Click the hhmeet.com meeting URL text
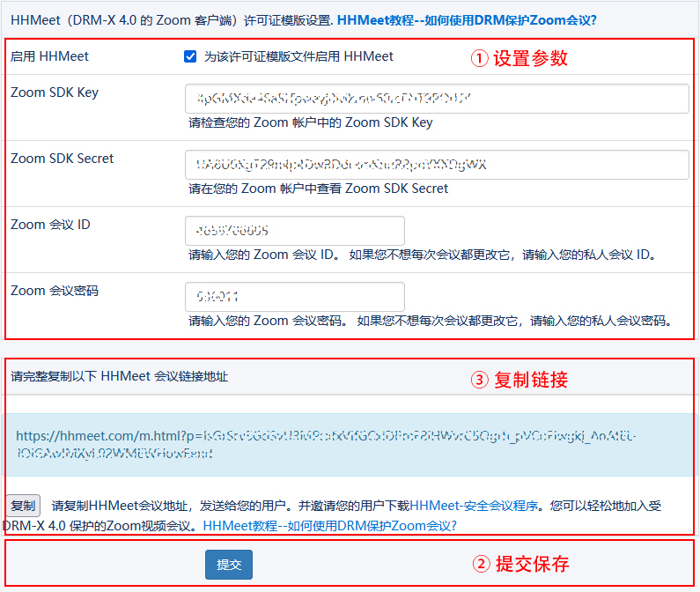The width and height of the screenshot is (700, 592). click(x=326, y=445)
